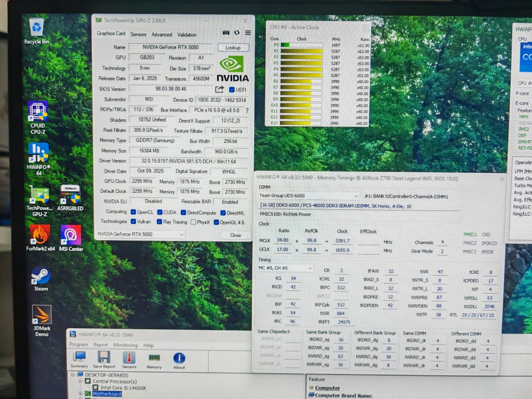The width and height of the screenshot is (532, 399).
Task: Open the Recycle Bin desktop icon
Action: 37,31
